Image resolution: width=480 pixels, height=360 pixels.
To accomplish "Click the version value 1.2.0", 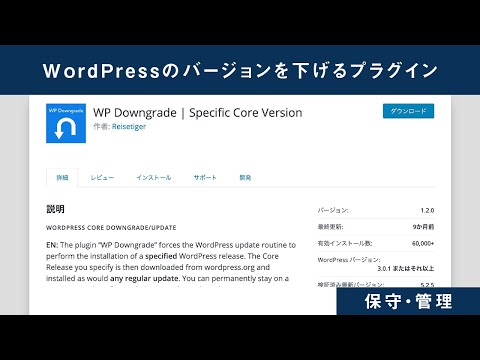I will pyautogui.click(x=427, y=210).
